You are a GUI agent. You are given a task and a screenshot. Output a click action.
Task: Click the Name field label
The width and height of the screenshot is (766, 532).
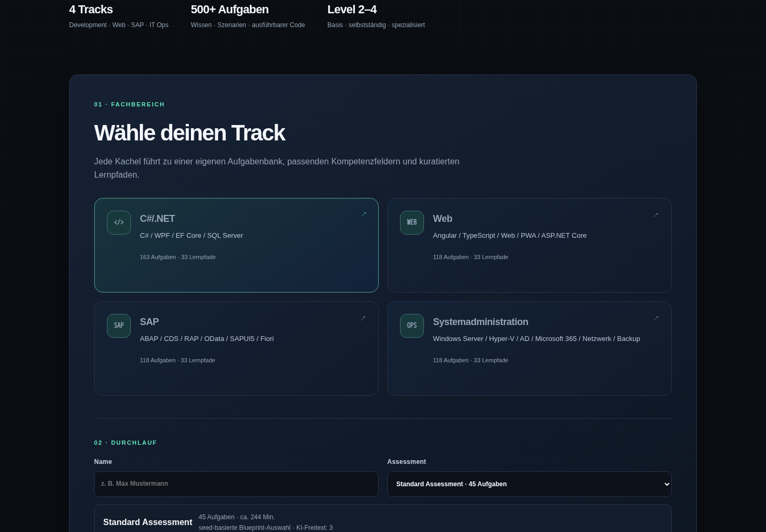pyautogui.click(x=103, y=462)
